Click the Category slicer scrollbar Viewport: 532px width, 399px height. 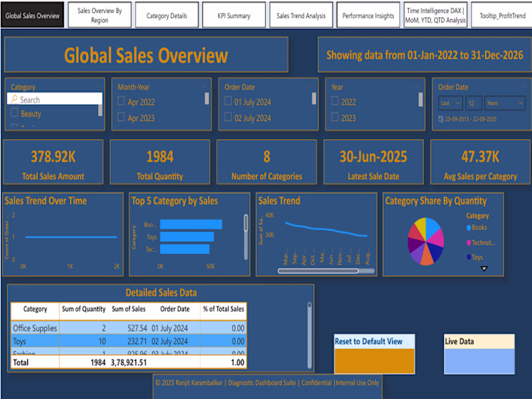[100, 110]
